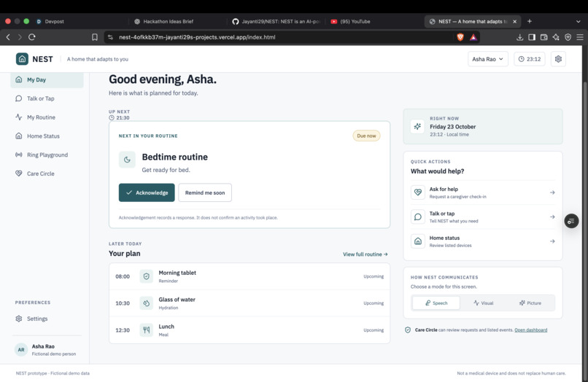
Task: Click the Glass of water title
Action: [177, 300]
